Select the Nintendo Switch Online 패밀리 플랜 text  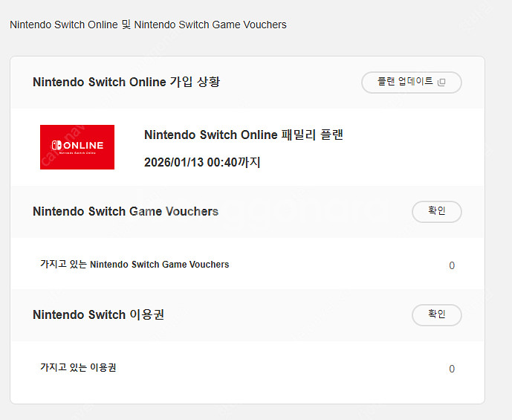point(244,135)
